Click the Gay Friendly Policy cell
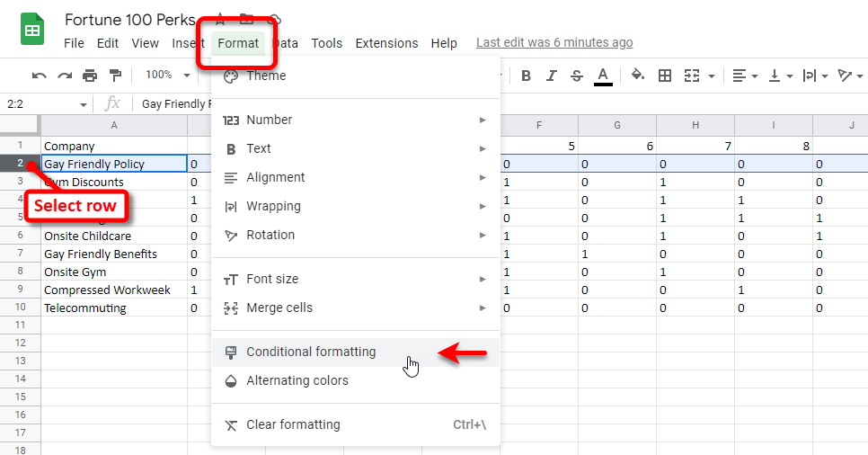Viewport: 868px width, 455px height. 114,164
